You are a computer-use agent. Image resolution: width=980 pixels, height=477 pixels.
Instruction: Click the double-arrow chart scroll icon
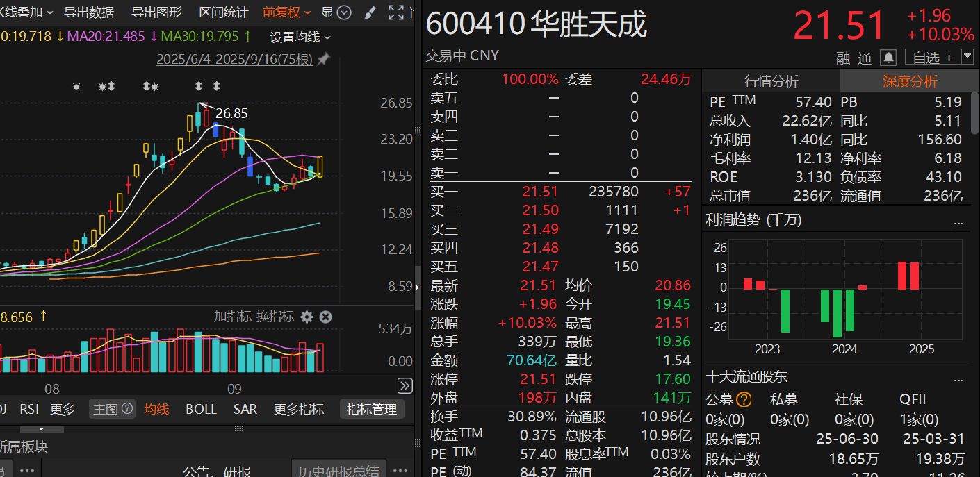click(x=405, y=386)
